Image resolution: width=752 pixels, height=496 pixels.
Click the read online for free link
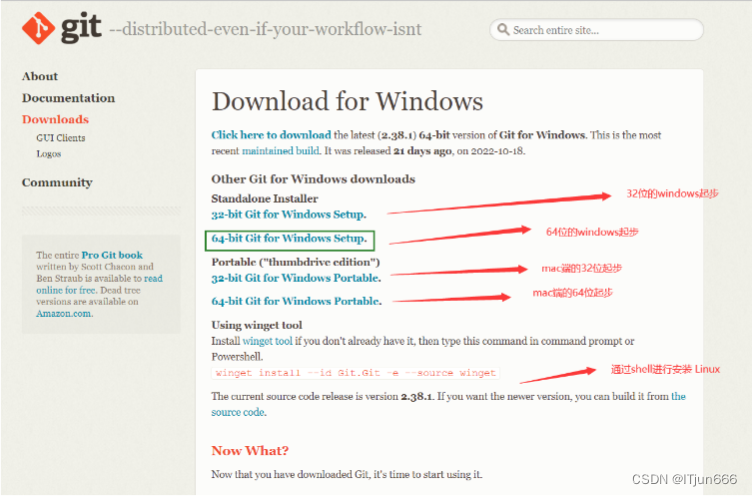(99, 284)
